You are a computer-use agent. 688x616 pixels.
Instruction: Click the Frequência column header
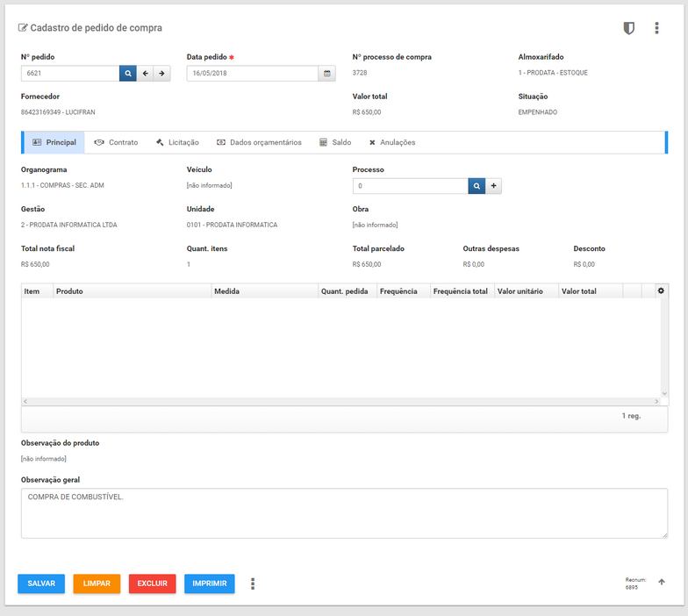404,291
